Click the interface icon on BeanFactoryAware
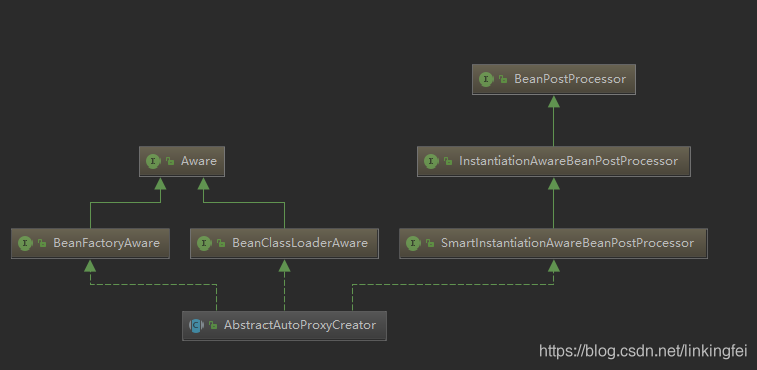Viewport: 757px width, 370px height. (x=25, y=243)
